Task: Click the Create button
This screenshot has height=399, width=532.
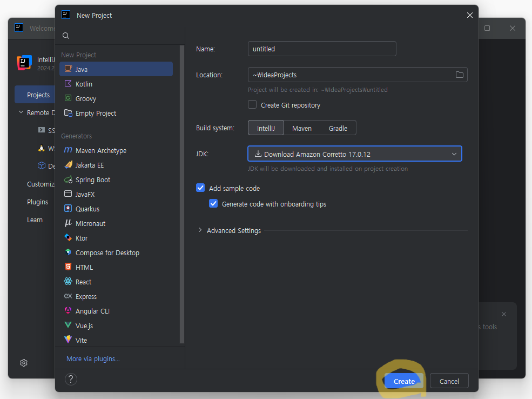Action: (404, 381)
